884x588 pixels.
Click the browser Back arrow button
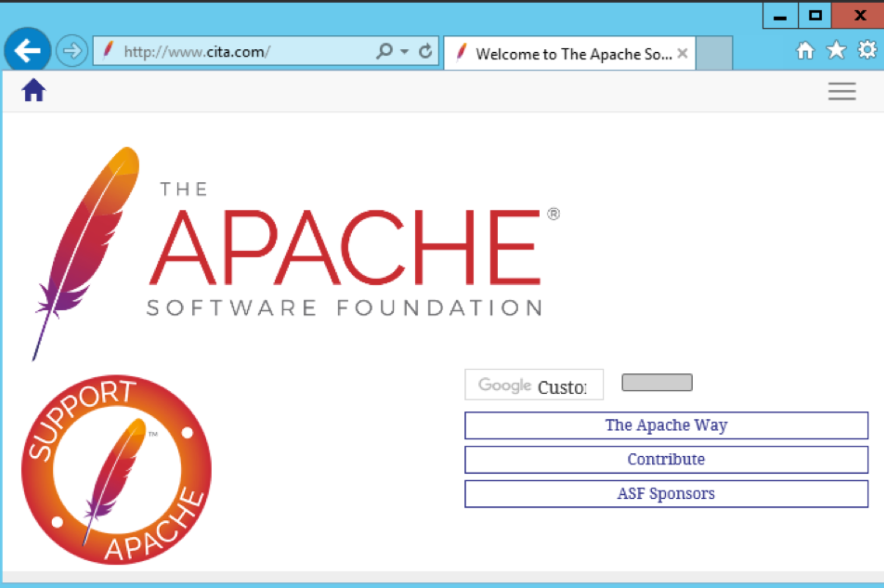pos(28,51)
